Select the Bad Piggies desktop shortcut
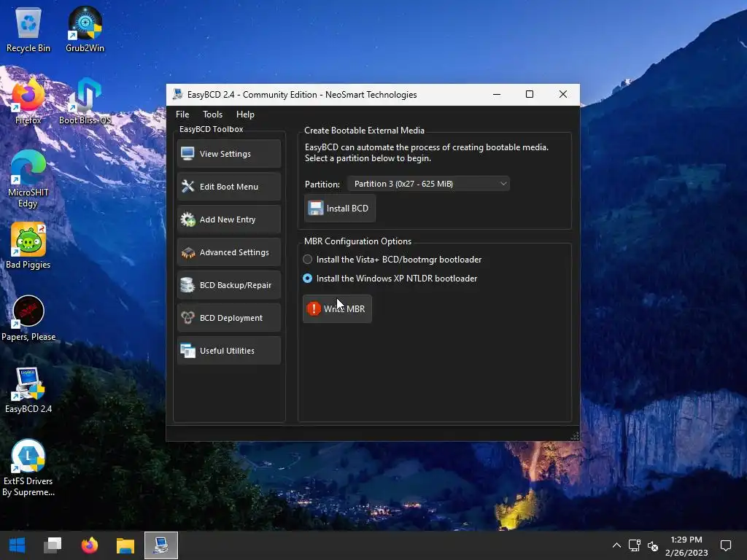The image size is (747, 560). click(x=28, y=246)
